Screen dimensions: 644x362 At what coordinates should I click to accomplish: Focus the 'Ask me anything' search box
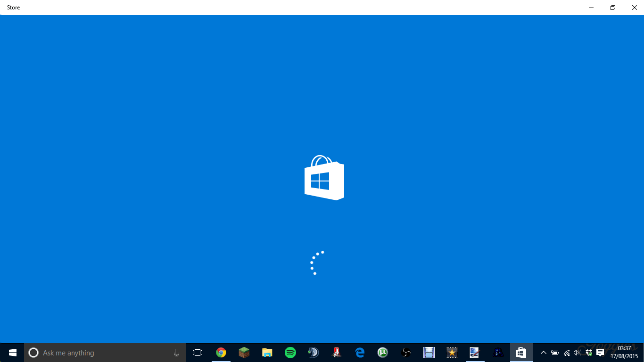(x=105, y=353)
